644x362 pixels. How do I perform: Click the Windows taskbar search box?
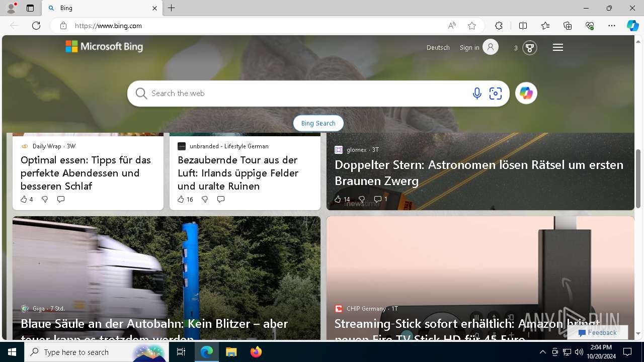point(97,352)
